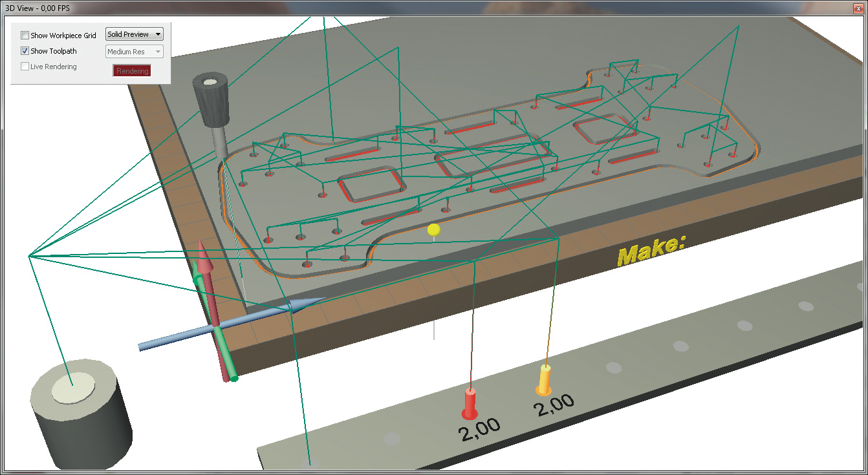868x475 pixels.
Task: Click the red Rendering button
Action: point(133,71)
